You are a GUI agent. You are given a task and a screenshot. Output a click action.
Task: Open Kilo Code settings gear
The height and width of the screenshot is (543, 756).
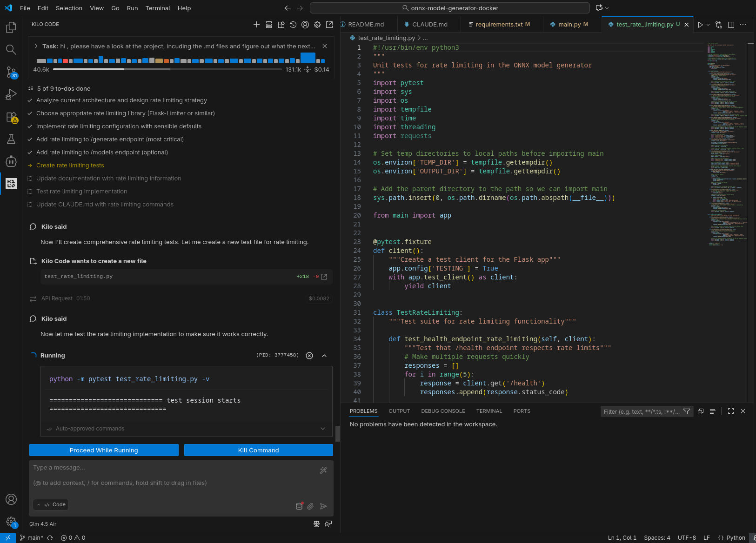(317, 25)
